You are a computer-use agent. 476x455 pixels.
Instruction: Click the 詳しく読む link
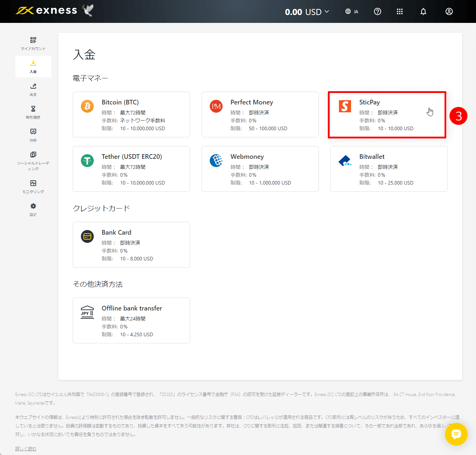tap(25, 448)
